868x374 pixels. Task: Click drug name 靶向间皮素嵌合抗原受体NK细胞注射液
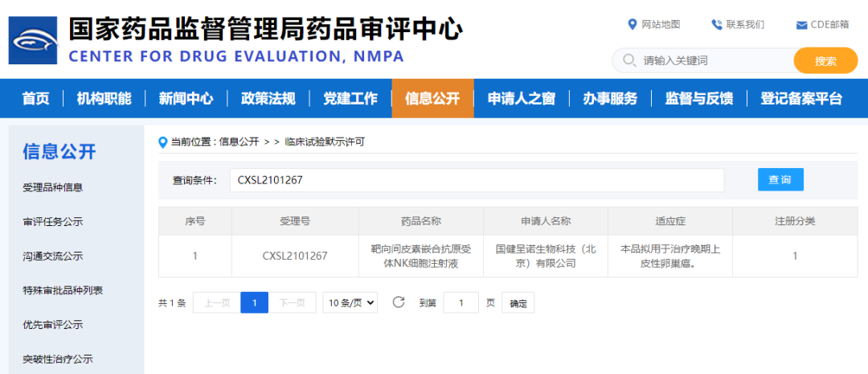420,256
